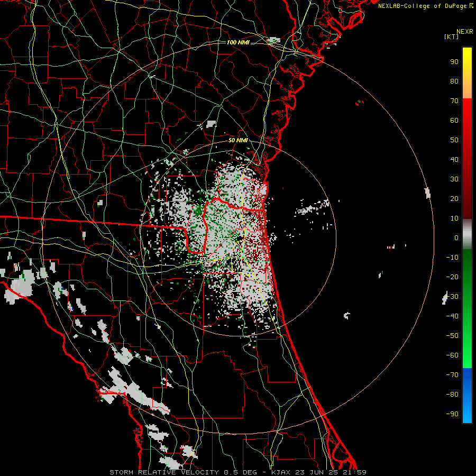
Task: Click the 90 value on velocity scale
Action: (454, 62)
